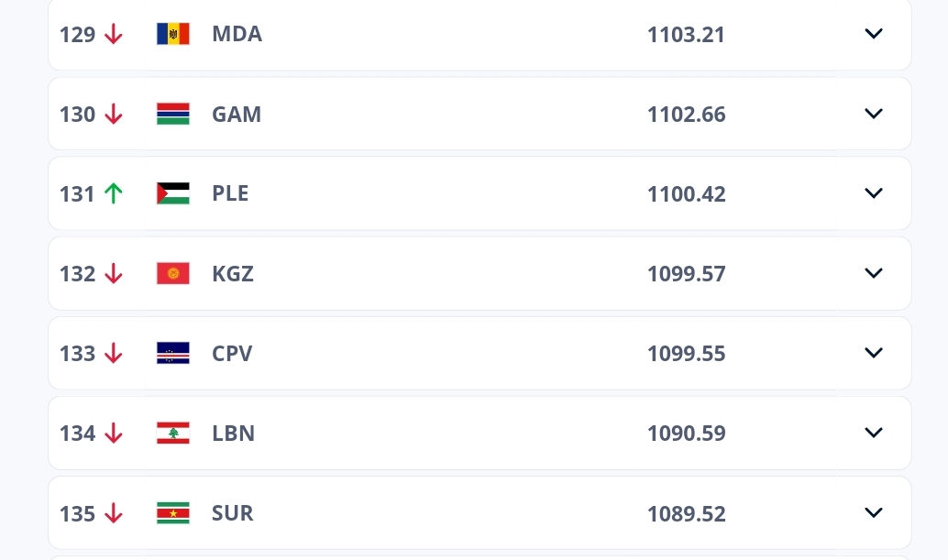The height and width of the screenshot is (560, 948).
Task: Open the SUR row expander
Action: (873, 512)
